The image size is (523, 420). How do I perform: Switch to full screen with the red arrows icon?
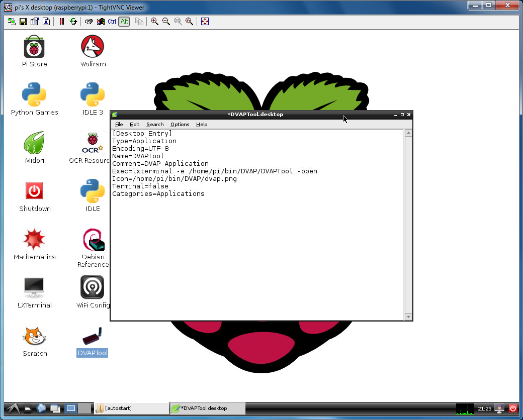(205, 22)
